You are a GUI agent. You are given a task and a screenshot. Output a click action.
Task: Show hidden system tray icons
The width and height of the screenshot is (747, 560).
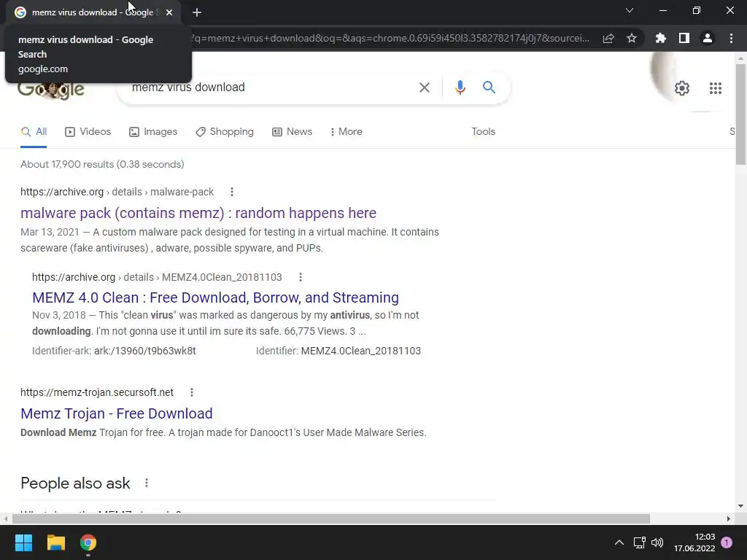pyautogui.click(x=619, y=542)
